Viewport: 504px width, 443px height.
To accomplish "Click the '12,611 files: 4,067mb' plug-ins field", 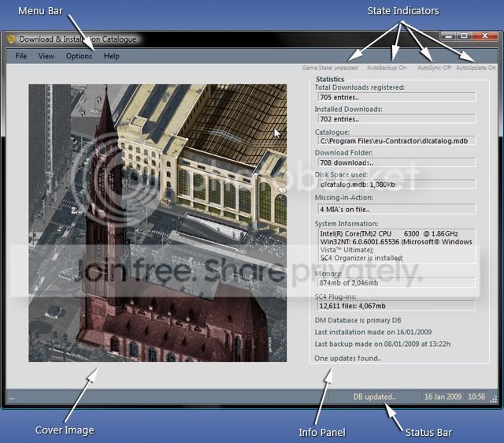I will point(397,306).
